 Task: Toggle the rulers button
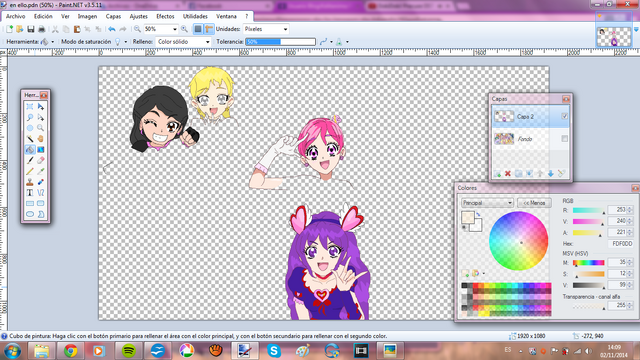click(209, 29)
